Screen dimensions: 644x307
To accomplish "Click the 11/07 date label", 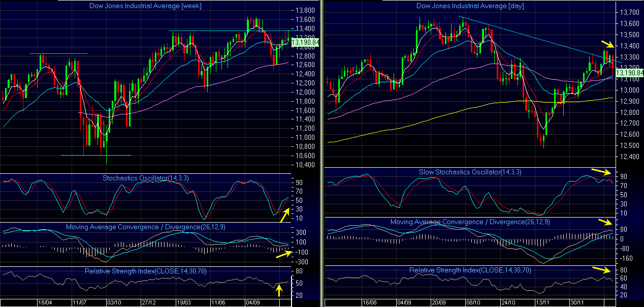I will click(79, 302).
